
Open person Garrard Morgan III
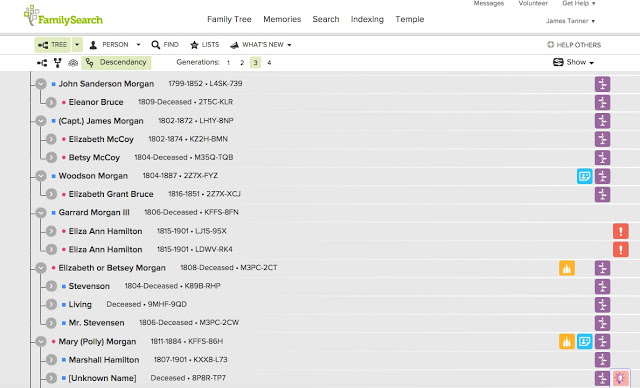(x=94, y=213)
